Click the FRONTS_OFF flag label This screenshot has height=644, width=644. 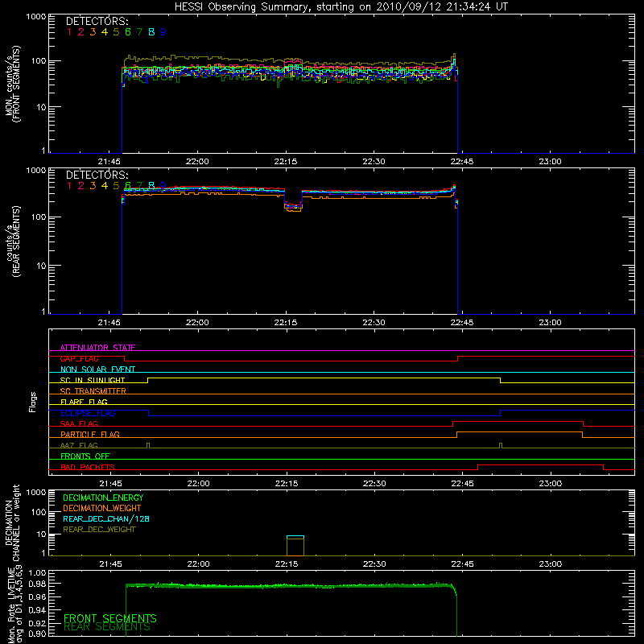click(85, 456)
